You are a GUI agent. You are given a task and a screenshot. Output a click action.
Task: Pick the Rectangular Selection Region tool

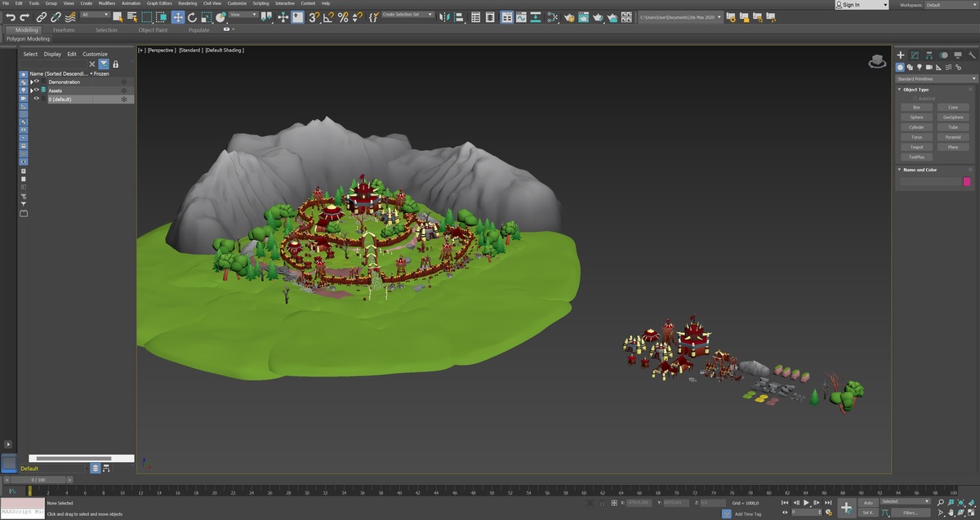pos(147,16)
